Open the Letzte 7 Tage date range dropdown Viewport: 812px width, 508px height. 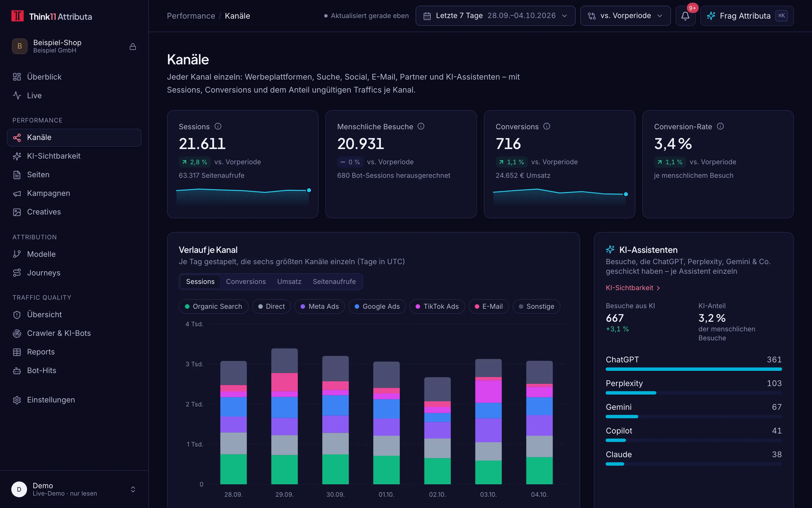pyautogui.click(x=495, y=16)
